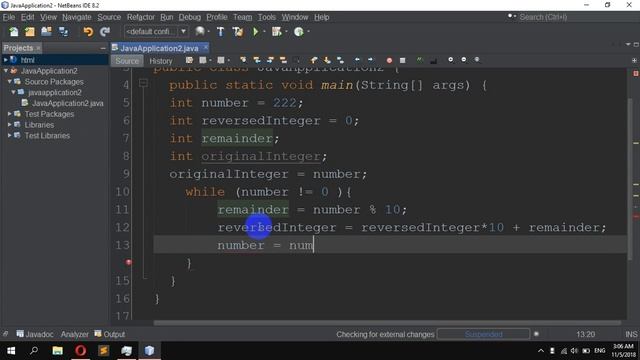Click the Profile Project toolbar icon
Viewport: 640px width, 360px height.
(x=299, y=31)
